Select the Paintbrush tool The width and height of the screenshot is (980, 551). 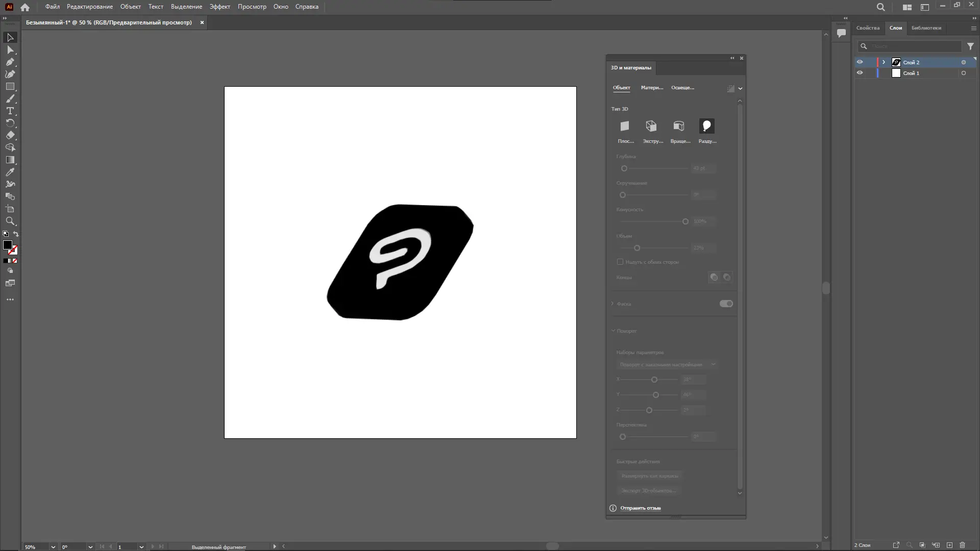pos(10,99)
